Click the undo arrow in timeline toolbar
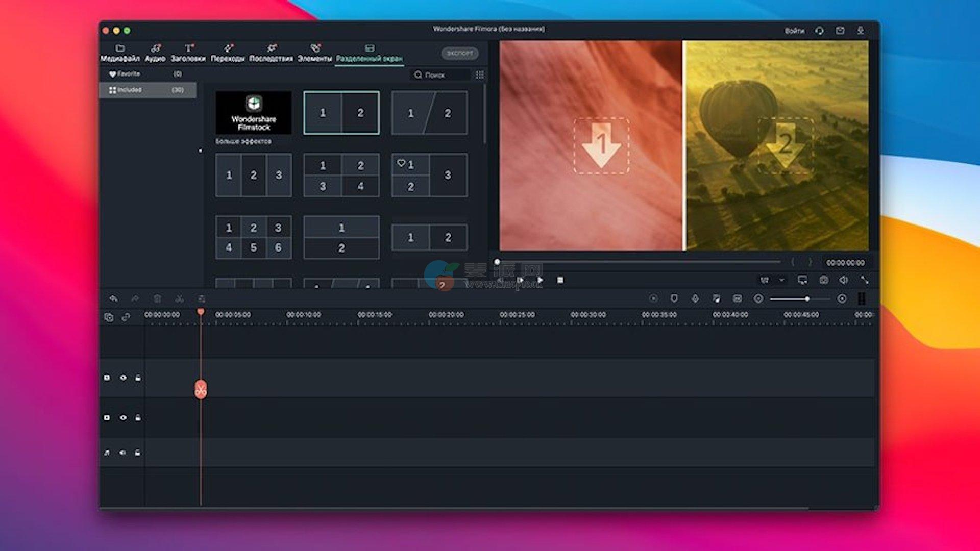 113,298
